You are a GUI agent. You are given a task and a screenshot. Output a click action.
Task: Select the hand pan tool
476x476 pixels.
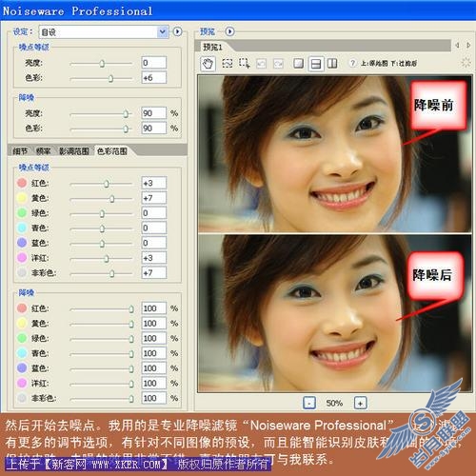pos(208,64)
